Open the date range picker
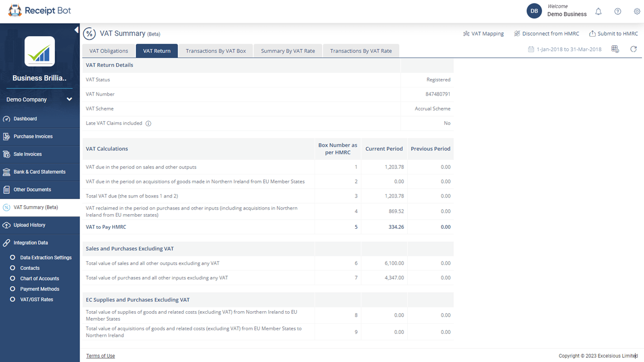Viewport: 644px width, 362px height. tap(565, 49)
